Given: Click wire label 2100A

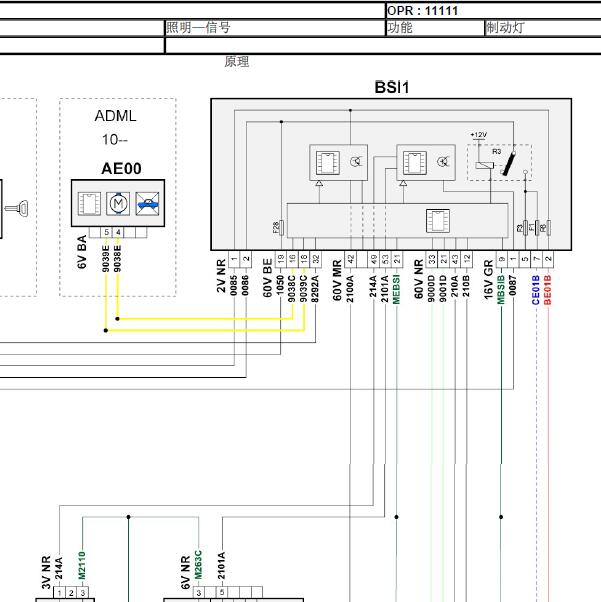Looking at the screenshot, I should click(350, 289).
